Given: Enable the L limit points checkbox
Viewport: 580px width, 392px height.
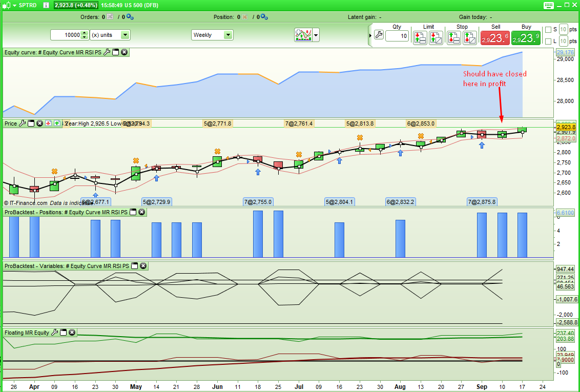Looking at the screenshot, I should click(548, 41).
